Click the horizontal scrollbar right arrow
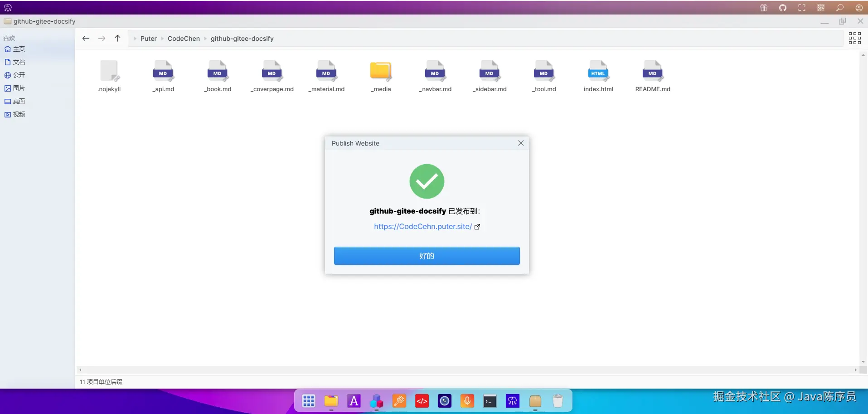Viewport: 868px width, 414px height. coord(856,370)
